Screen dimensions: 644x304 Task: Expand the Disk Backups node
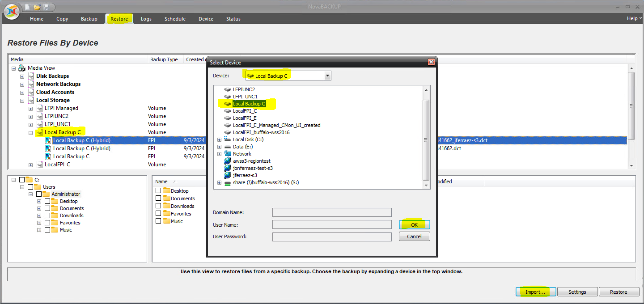click(22, 76)
